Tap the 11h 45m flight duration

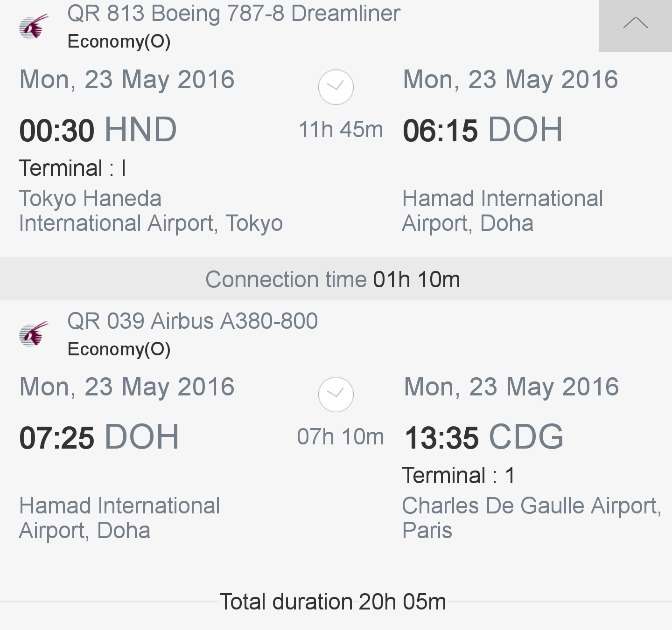[x=341, y=130]
